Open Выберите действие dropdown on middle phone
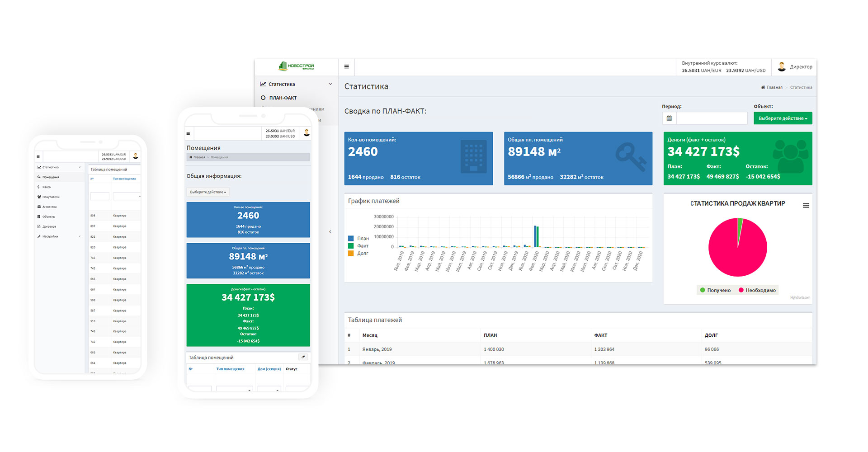The image size is (868, 452). click(208, 192)
